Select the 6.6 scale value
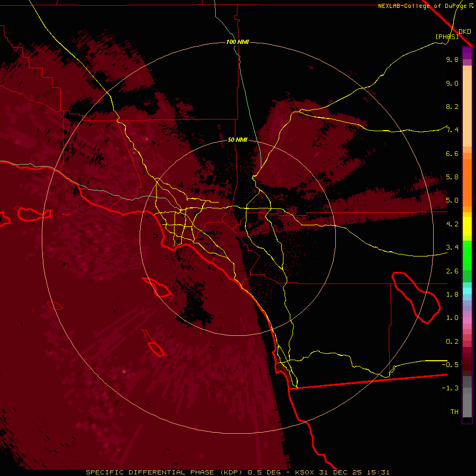The height and width of the screenshot is (476, 476). click(x=452, y=153)
